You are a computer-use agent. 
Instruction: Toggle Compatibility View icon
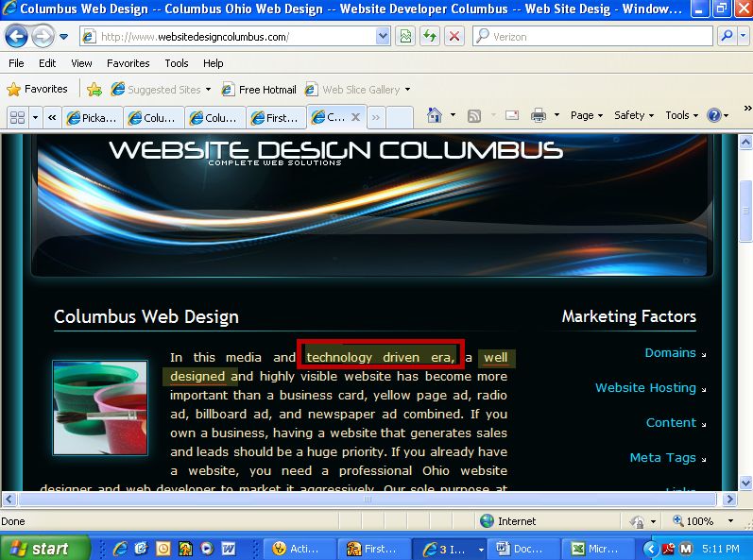click(x=406, y=37)
